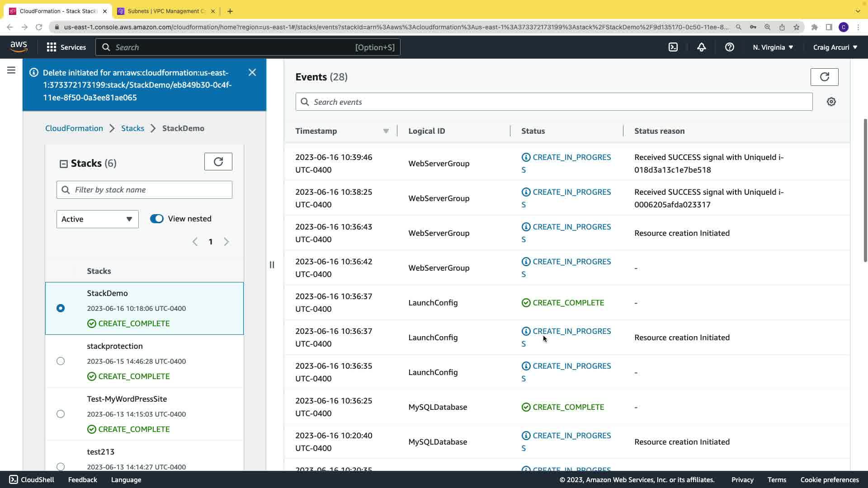Open the Active stack filter dropdown
This screenshot has height=488, width=868.
pos(97,219)
